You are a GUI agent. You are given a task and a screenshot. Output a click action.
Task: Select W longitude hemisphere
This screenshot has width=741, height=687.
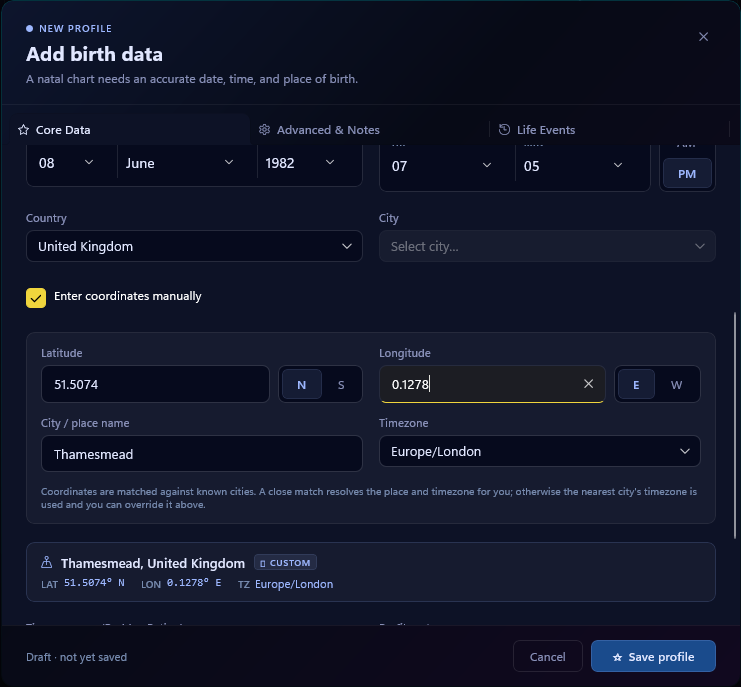point(676,385)
